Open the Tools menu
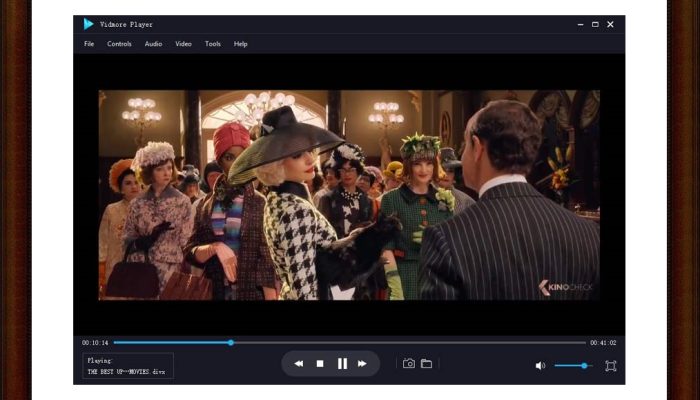700x400 pixels. click(212, 44)
